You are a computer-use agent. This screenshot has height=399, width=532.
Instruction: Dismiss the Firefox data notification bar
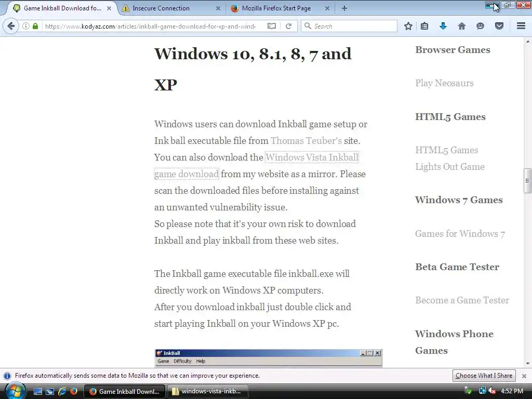coord(524,376)
